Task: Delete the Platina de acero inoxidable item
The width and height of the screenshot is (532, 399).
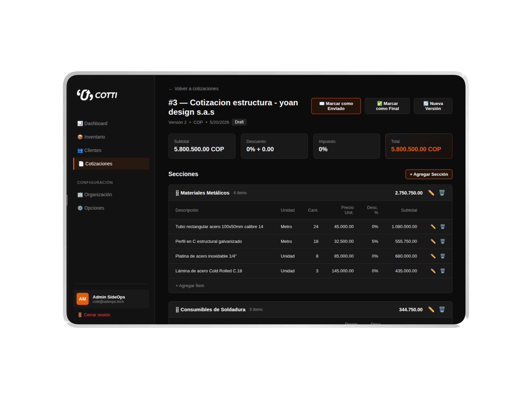Action: coord(443,256)
